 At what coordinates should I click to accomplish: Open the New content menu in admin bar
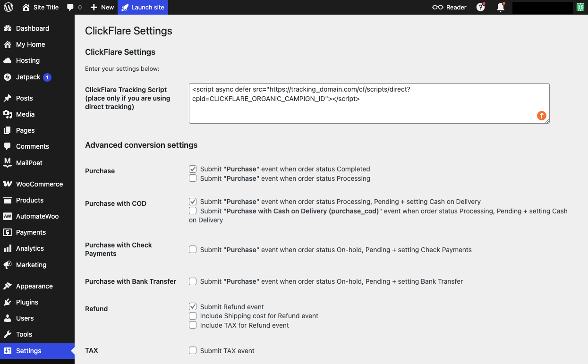pos(102,7)
